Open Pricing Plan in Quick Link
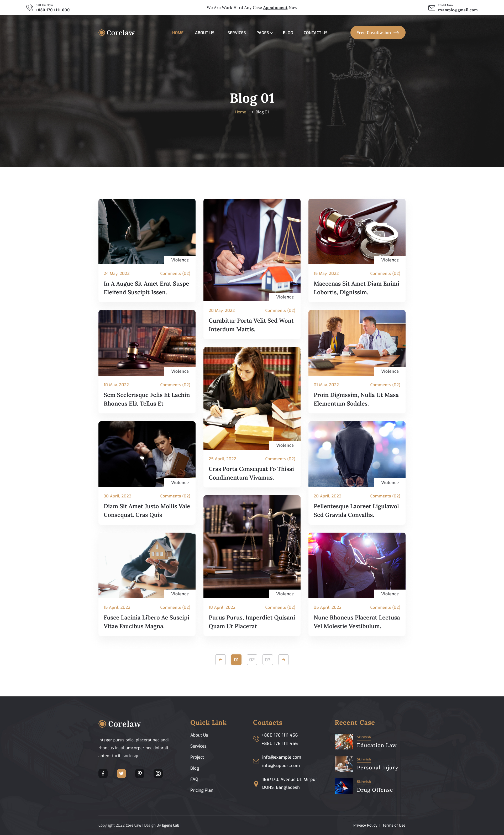This screenshot has height=835, width=504. pos(202,790)
